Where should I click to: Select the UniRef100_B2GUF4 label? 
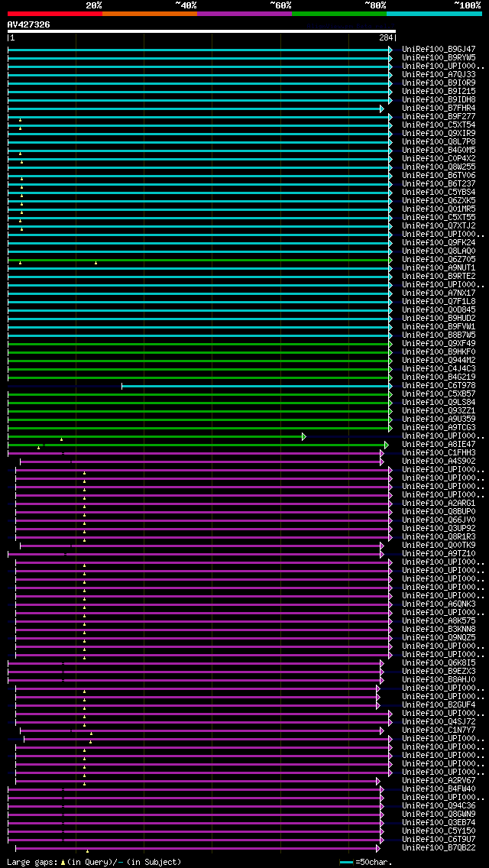pos(439,704)
